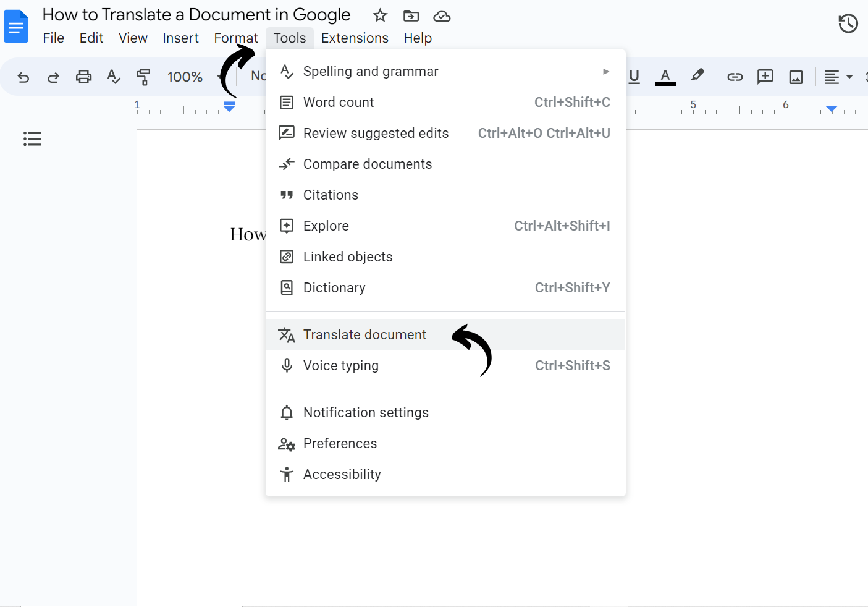Click the document title text field

point(196,15)
